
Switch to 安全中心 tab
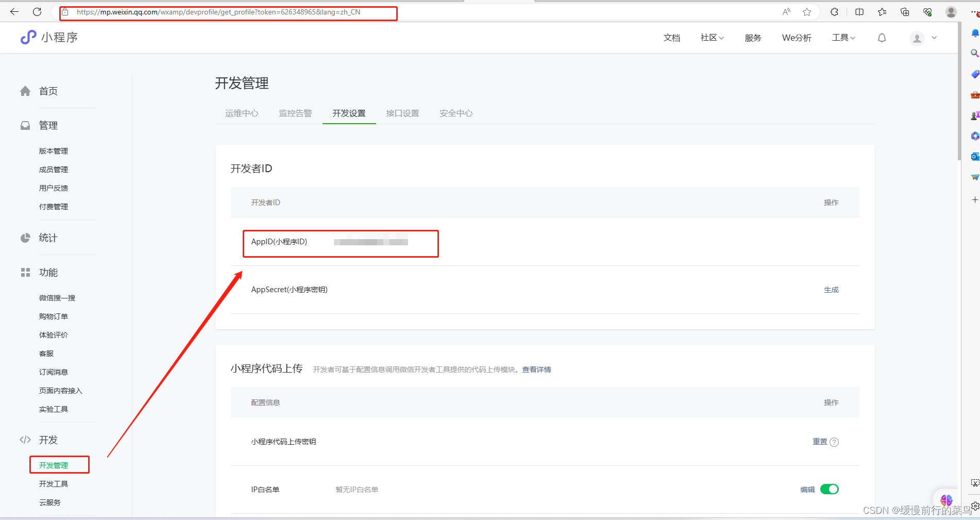(456, 113)
